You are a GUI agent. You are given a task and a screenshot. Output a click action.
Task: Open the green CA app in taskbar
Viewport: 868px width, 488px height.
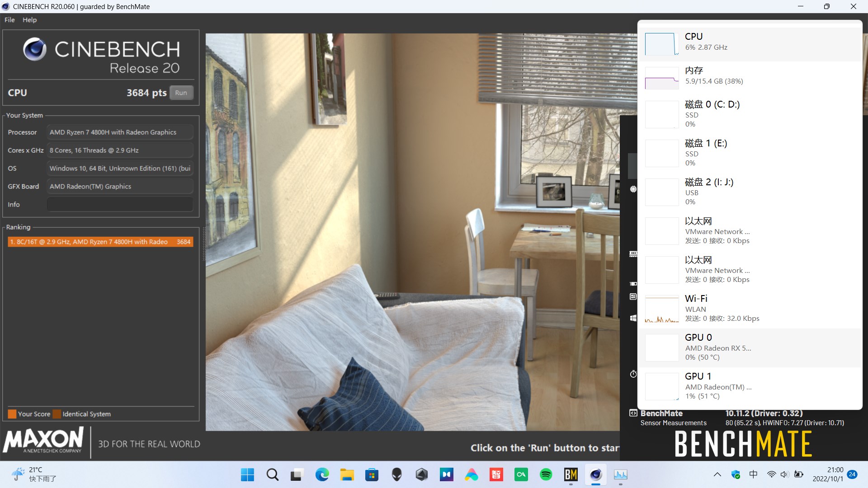tap(521, 474)
